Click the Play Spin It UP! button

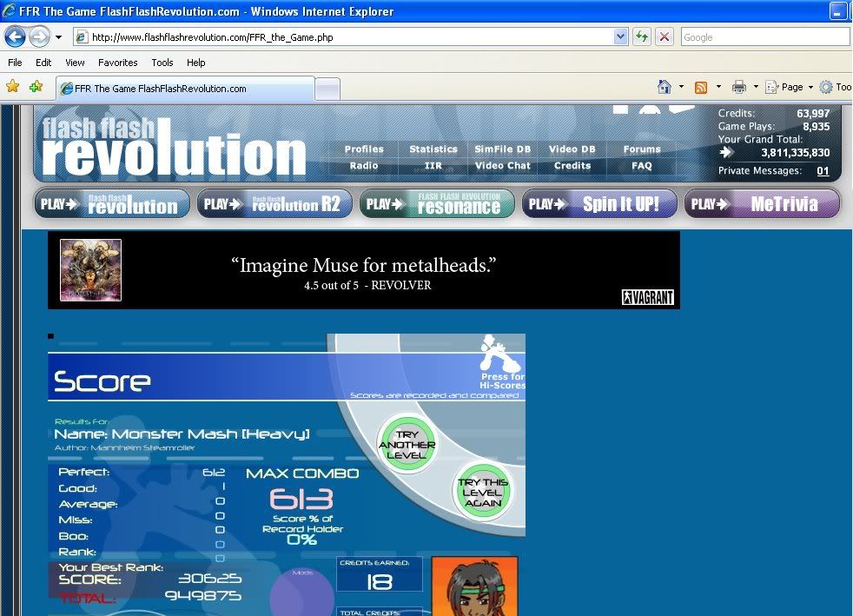coord(598,204)
